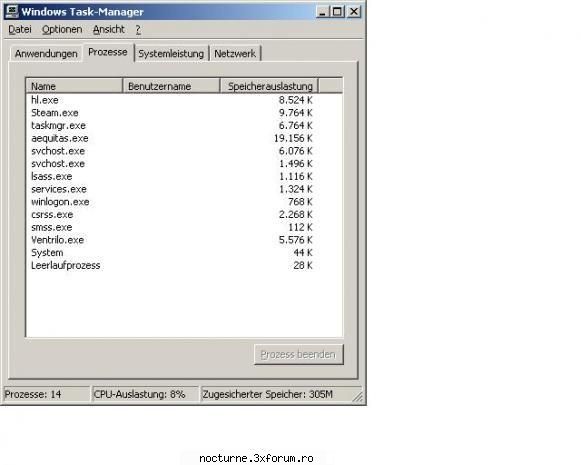Screen dimensions: 581x465
Task: Switch to the Anwendungen tab
Action: (x=46, y=54)
